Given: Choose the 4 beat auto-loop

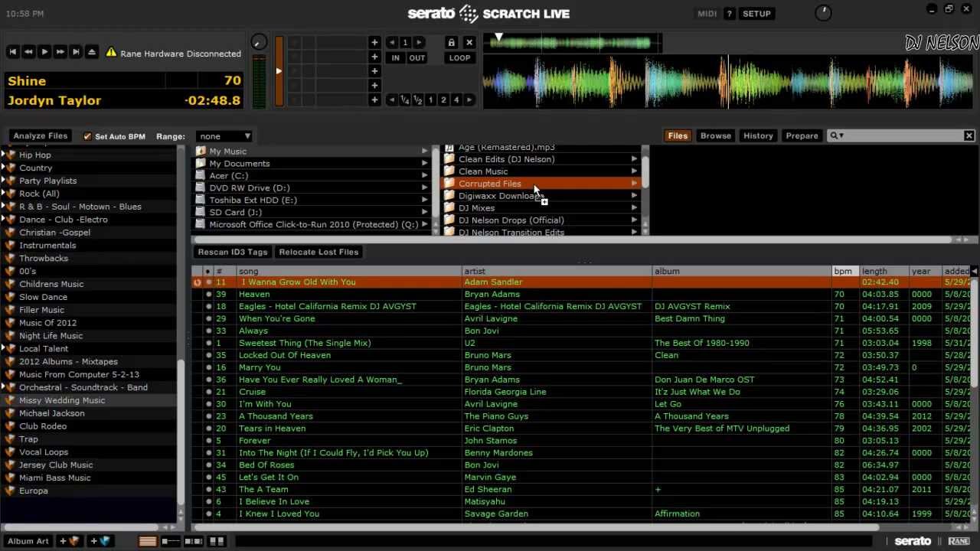Looking at the screenshot, I should [x=456, y=100].
